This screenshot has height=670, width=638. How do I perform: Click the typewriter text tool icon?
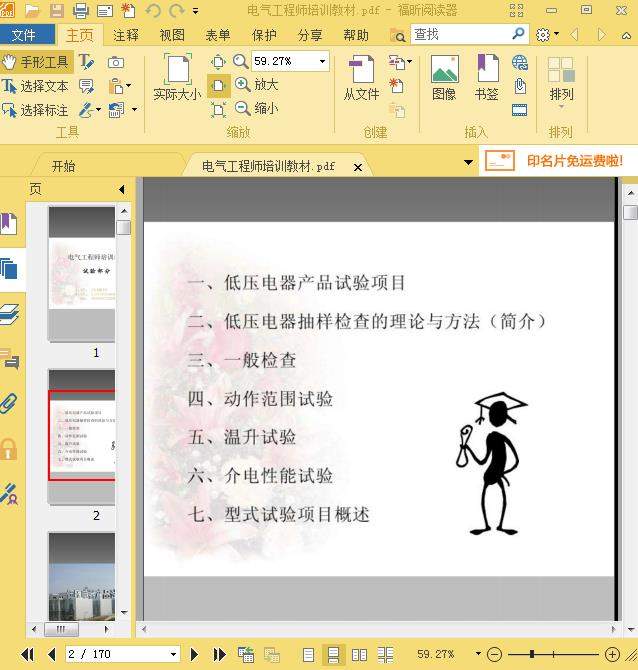tap(87, 62)
